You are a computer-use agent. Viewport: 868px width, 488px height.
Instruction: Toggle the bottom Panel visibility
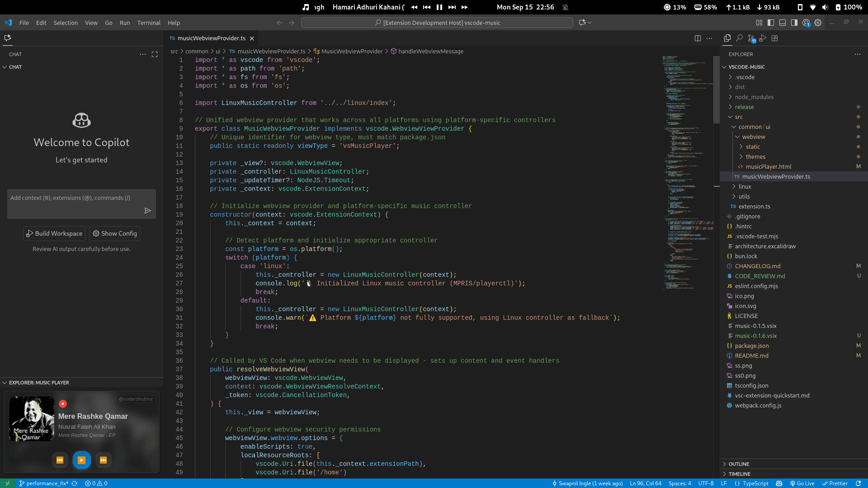pos(783,23)
